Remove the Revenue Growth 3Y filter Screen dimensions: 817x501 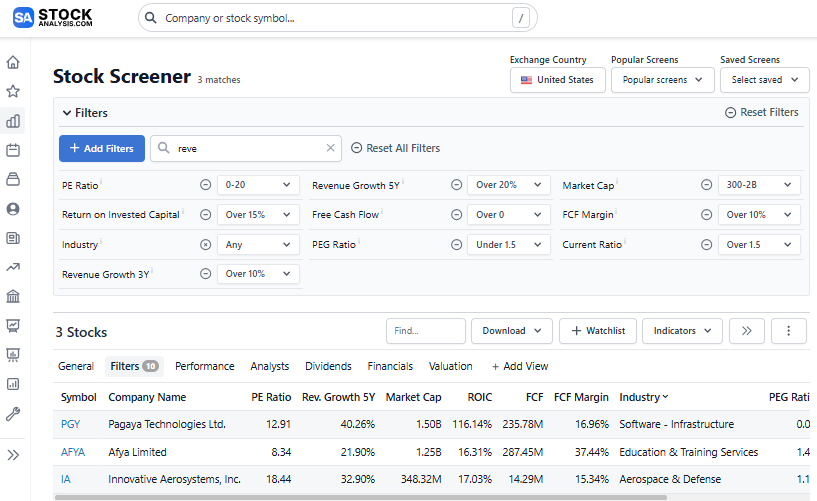point(206,274)
